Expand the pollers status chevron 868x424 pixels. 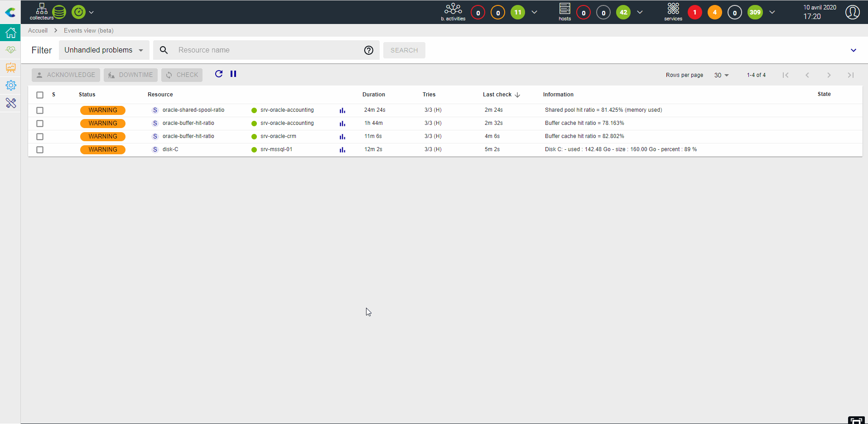click(92, 12)
